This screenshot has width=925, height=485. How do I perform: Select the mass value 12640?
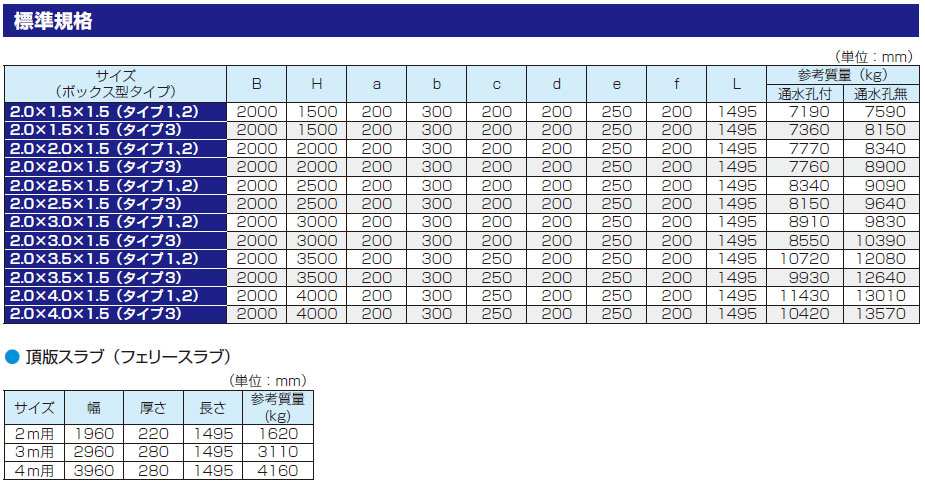point(881,277)
